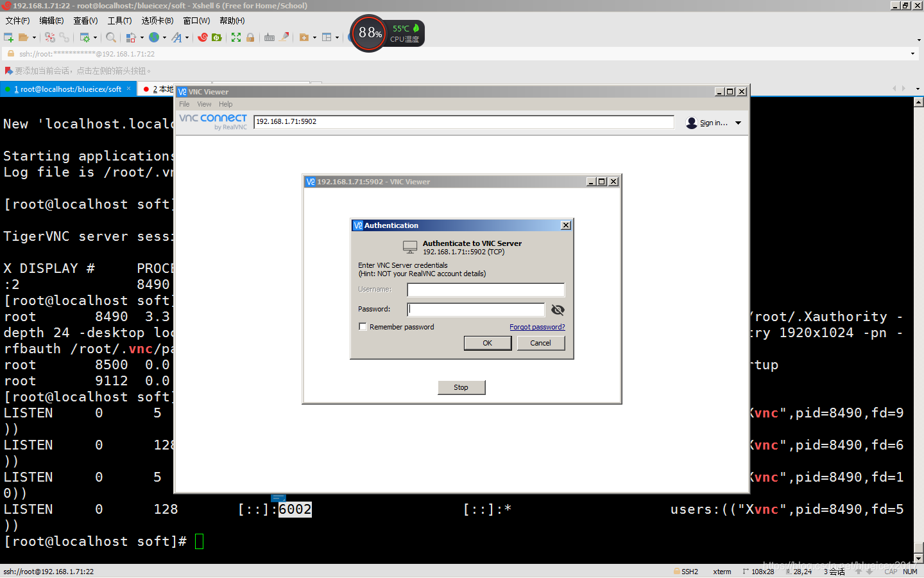
Task: Open the 文件(F) menu
Action: [x=17, y=21]
